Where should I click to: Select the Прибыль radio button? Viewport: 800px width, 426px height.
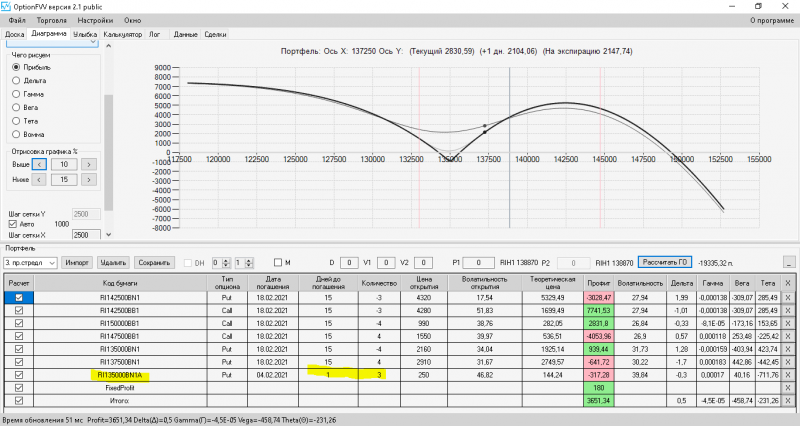point(16,67)
